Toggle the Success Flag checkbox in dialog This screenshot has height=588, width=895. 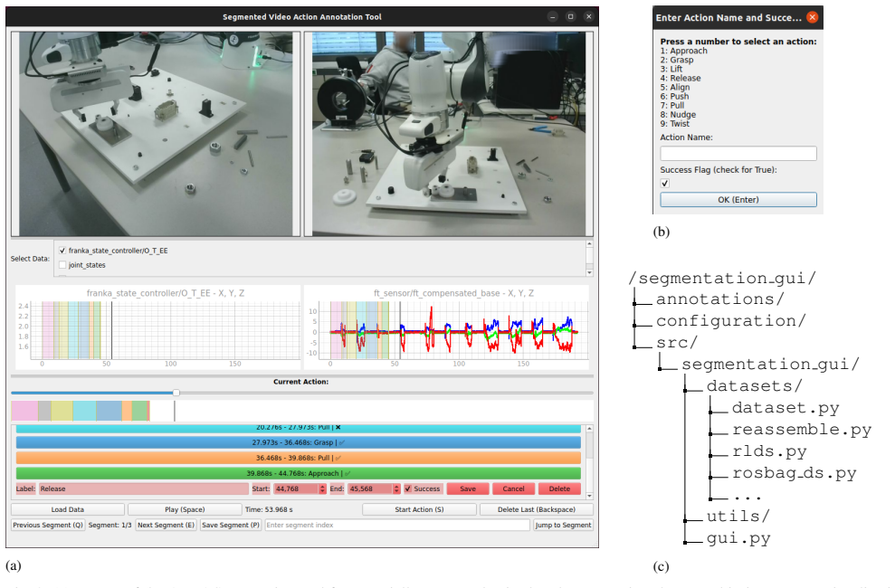pyautogui.click(x=664, y=183)
